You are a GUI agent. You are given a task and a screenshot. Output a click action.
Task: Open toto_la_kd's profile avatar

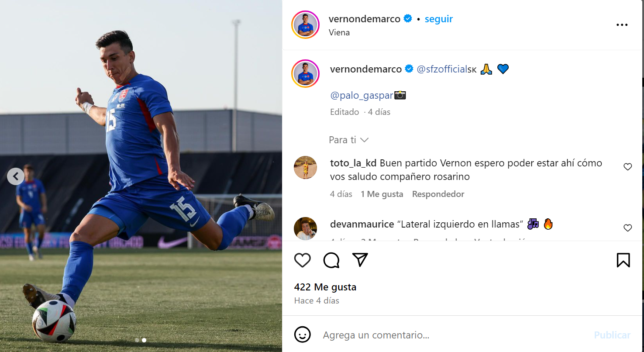305,167
